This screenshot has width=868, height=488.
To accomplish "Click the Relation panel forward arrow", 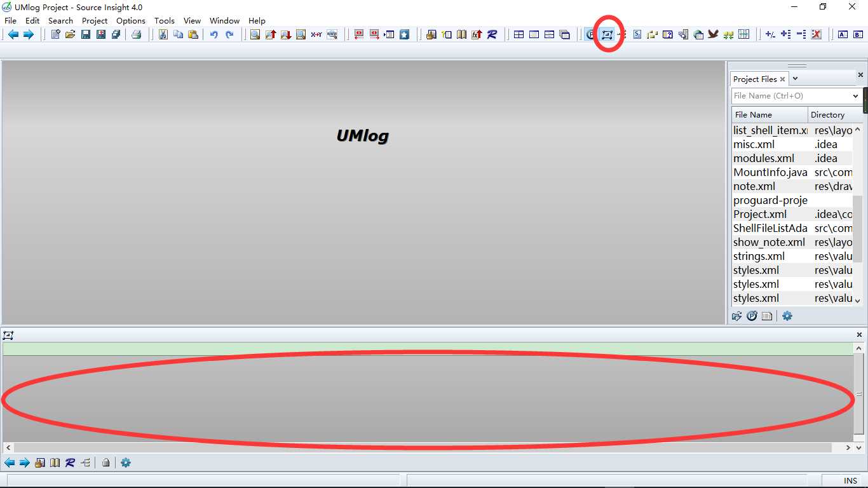I will pos(25,463).
